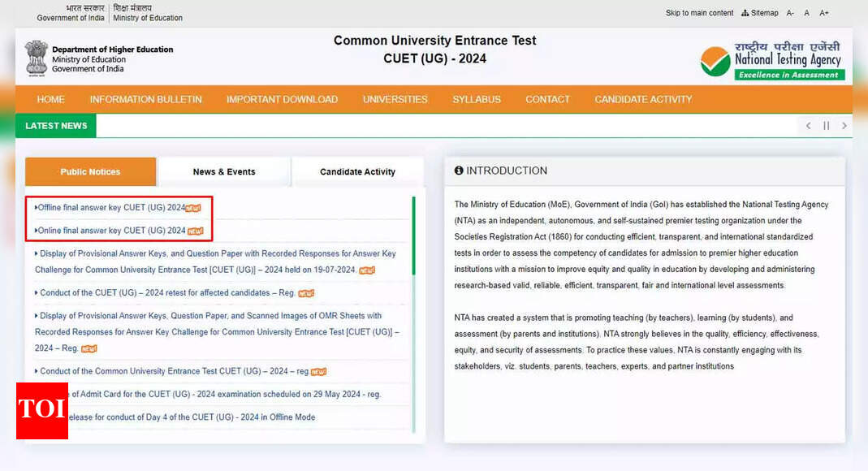Open the Scanned Images of OMR Sheets notice
868x471 pixels.
pos(217,331)
